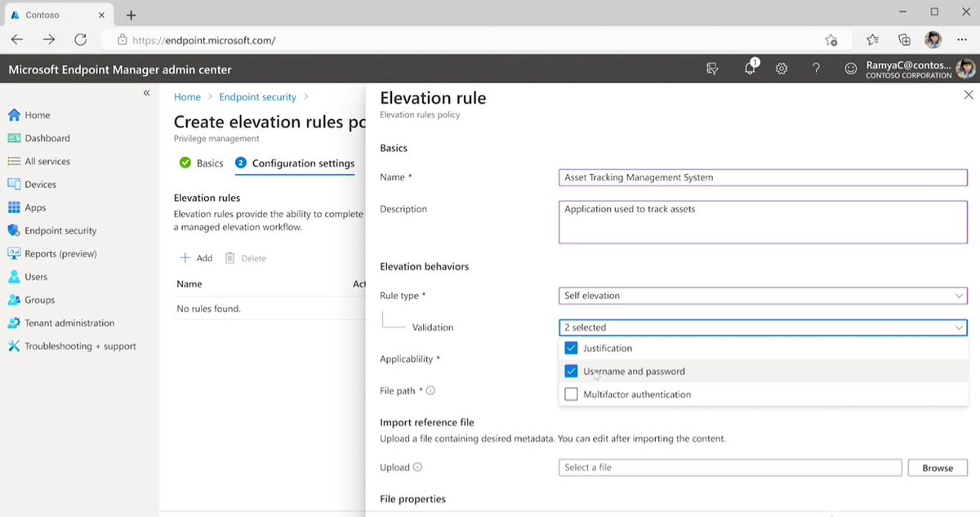980x517 pixels.
Task: Open Endpoint security in sidebar
Action: tap(52, 230)
